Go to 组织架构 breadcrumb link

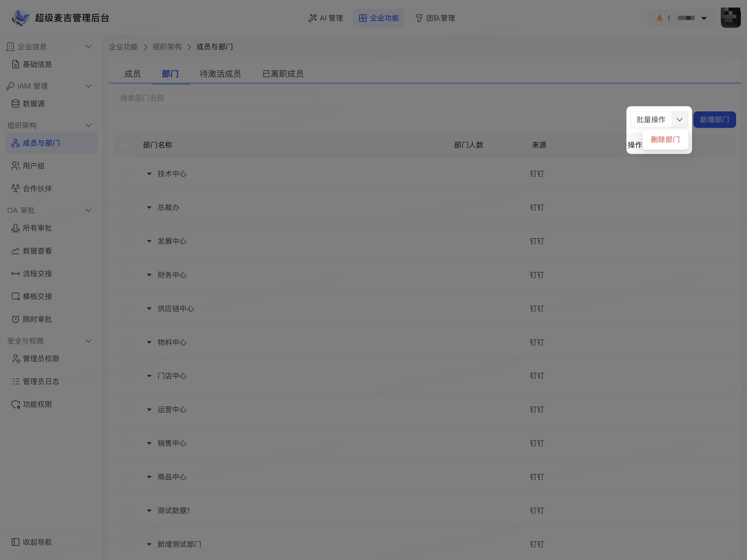pos(167,47)
